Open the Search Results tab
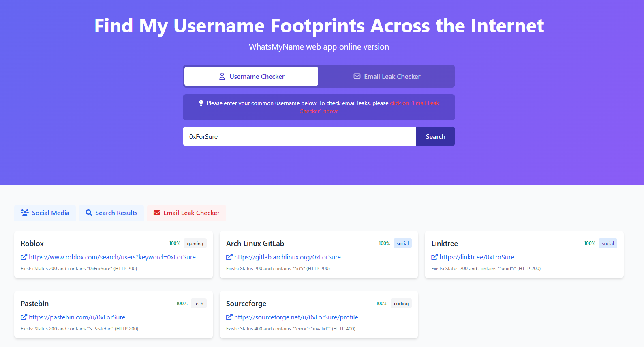Image resolution: width=644 pixels, height=347 pixels. [x=111, y=213]
